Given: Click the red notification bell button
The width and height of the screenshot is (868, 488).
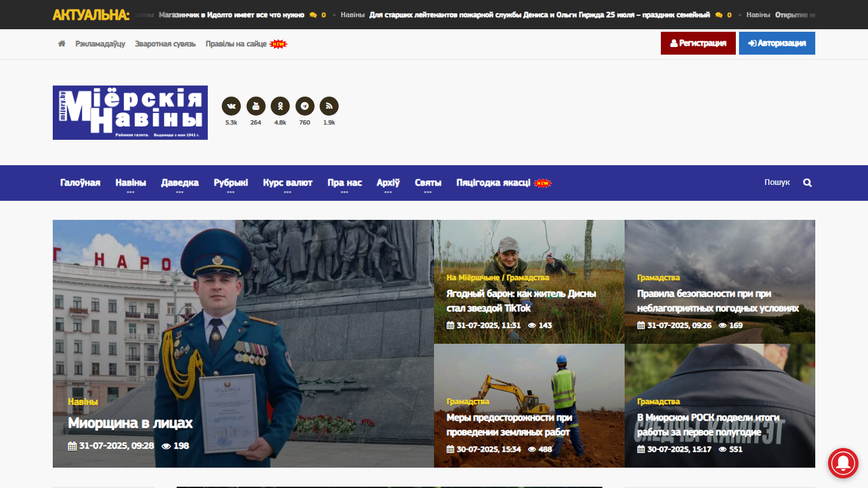Looking at the screenshot, I should point(843,463).
